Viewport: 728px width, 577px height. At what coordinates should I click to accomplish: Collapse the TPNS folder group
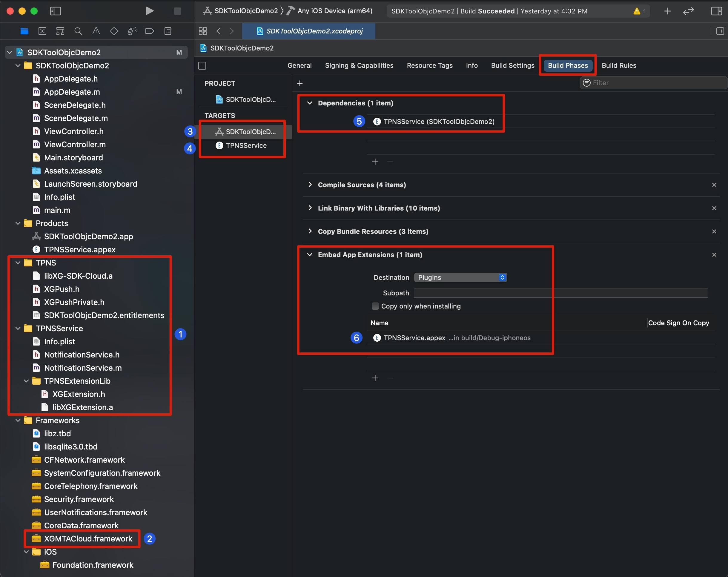[x=18, y=263]
